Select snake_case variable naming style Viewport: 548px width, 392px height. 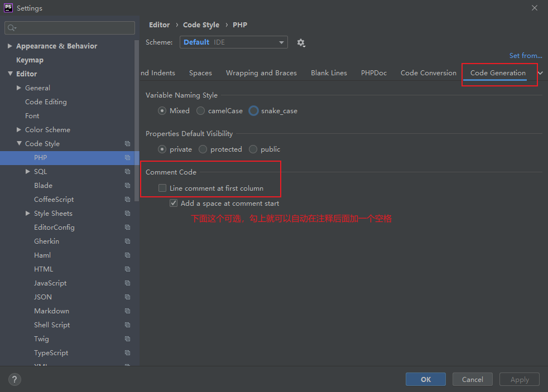[254, 111]
